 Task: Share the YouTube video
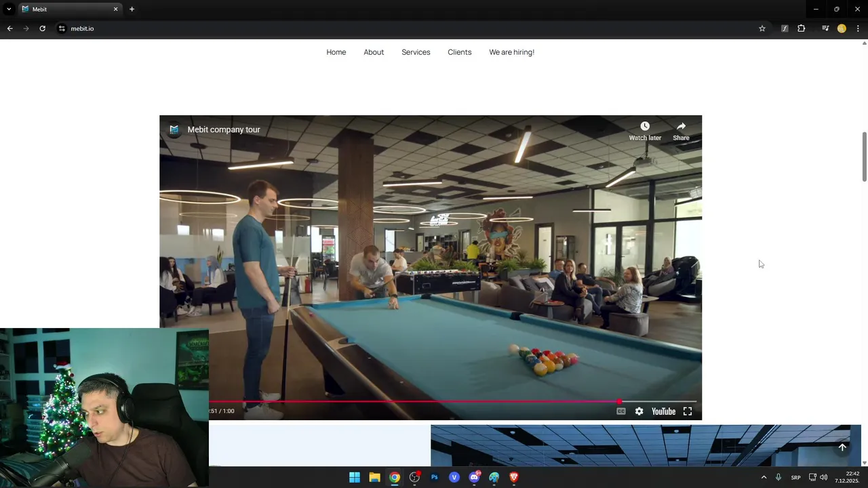[x=681, y=131]
